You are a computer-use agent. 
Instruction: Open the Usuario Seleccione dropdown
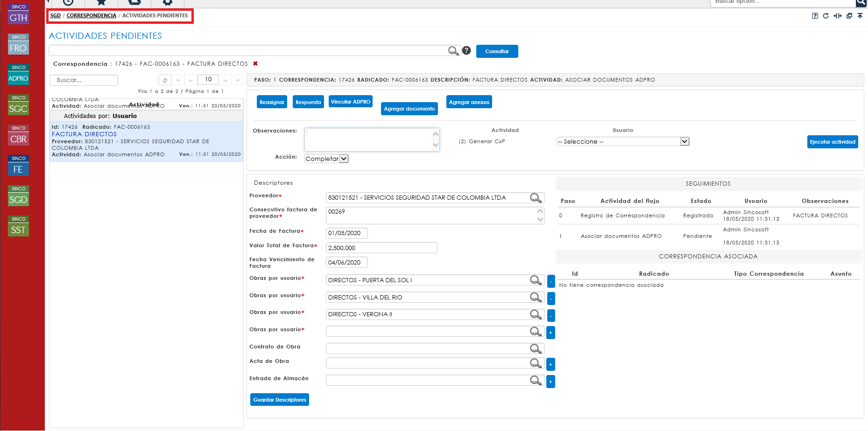[x=623, y=141]
